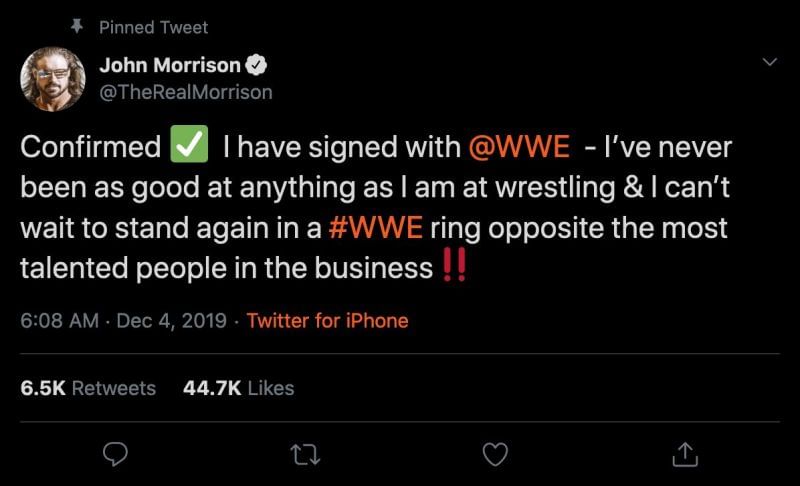
Task: Like the tweet with the heart icon
Action: (495, 455)
